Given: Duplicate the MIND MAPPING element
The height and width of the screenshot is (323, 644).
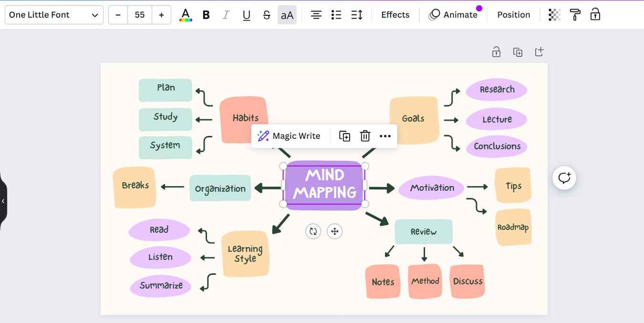Looking at the screenshot, I should pyautogui.click(x=344, y=136).
